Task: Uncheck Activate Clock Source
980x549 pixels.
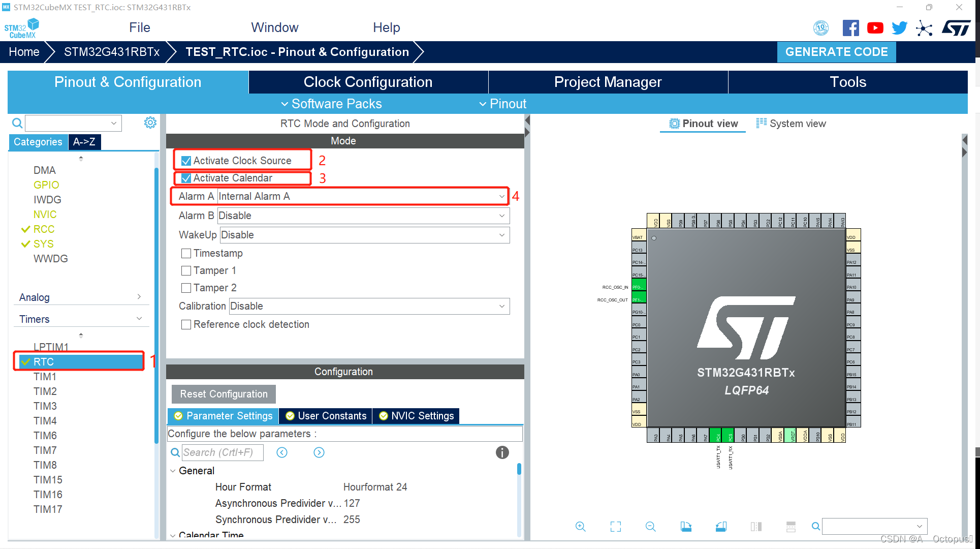Action: click(x=186, y=161)
